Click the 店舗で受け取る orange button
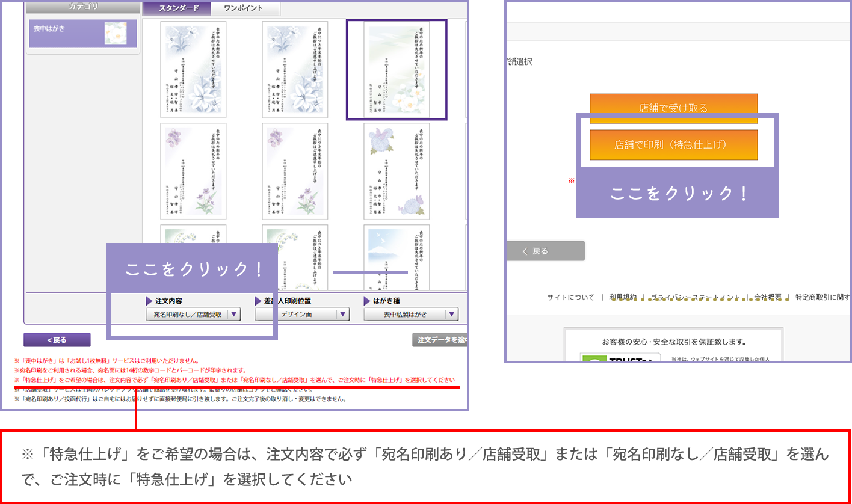The image size is (852, 504). 673,108
